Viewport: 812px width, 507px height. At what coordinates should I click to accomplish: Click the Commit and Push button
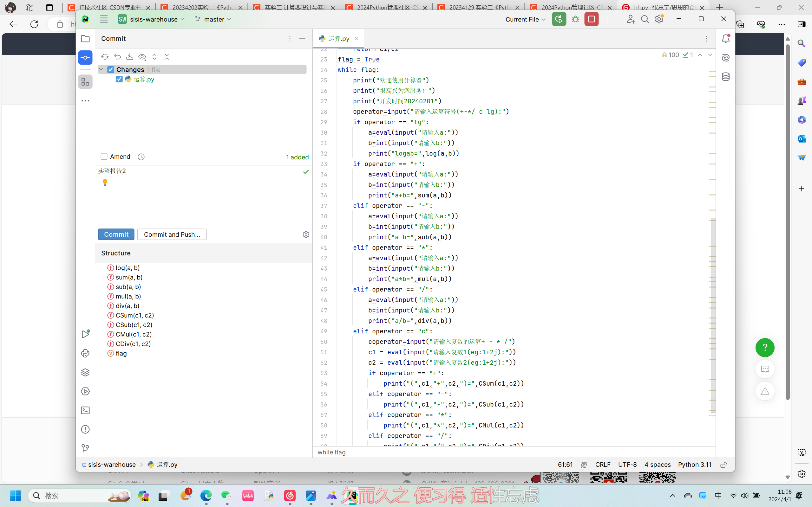point(172,234)
